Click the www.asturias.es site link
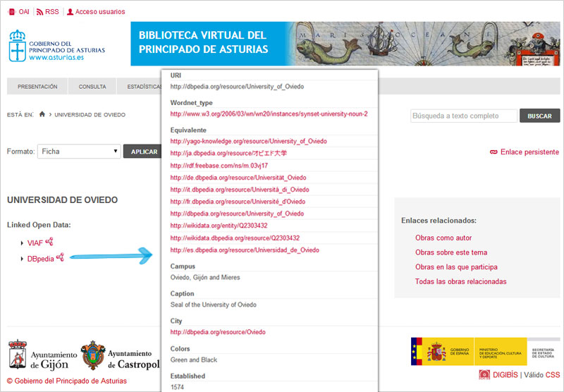This screenshot has width=564, height=392. [x=56, y=57]
